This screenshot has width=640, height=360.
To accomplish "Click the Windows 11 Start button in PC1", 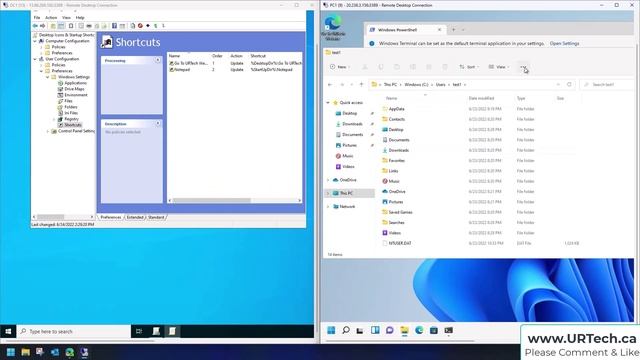I will [x=331, y=330].
